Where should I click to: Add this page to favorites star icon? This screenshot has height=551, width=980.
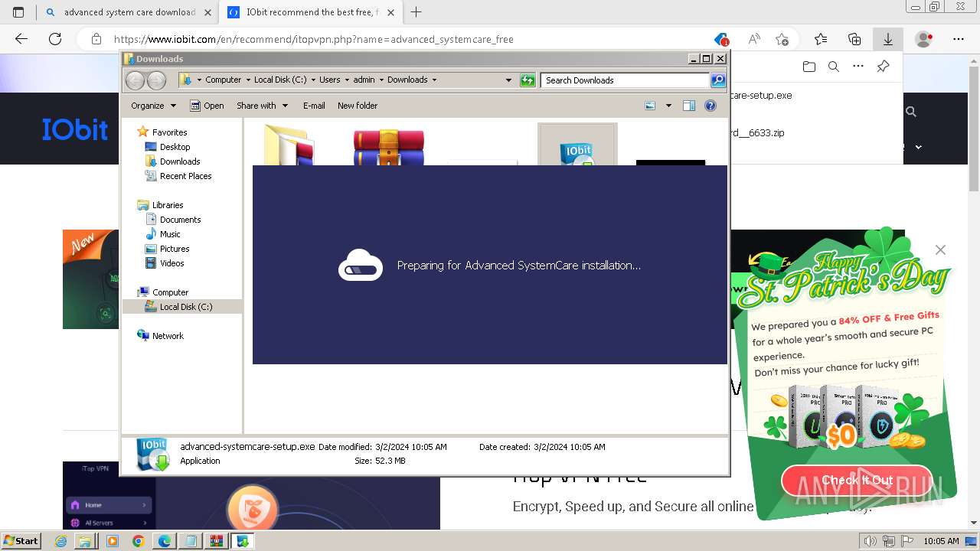click(x=782, y=39)
